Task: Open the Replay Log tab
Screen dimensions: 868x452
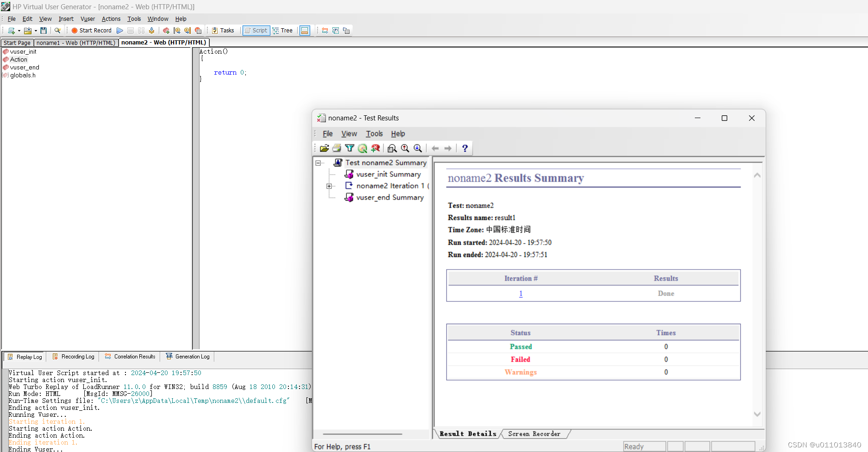Action: (25, 357)
